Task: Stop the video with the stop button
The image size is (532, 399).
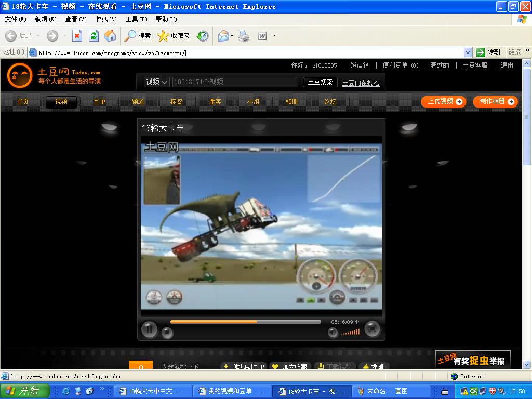Action: 167,332
